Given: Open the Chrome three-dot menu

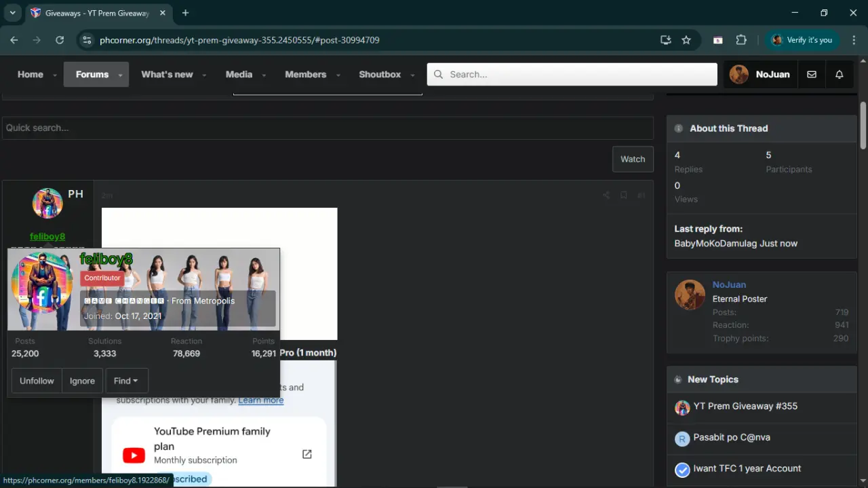Looking at the screenshot, I should click(853, 40).
